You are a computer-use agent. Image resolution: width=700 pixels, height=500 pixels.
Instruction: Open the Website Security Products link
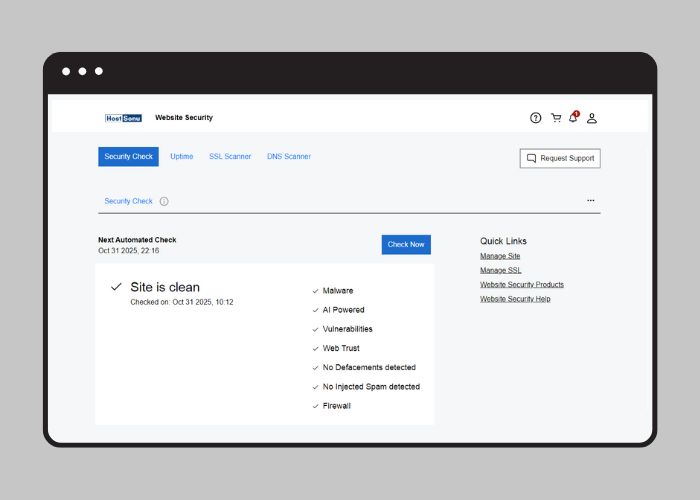click(x=521, y=285)
